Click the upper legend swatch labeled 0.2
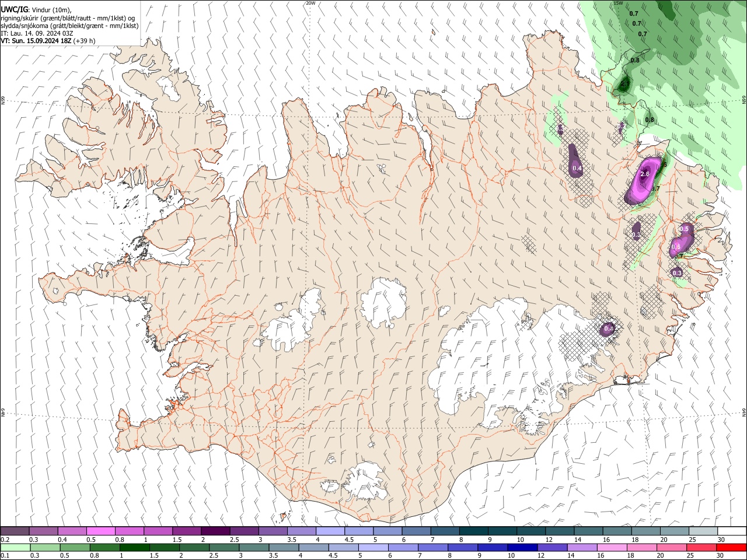747x560 pixels. pos(15,531)
